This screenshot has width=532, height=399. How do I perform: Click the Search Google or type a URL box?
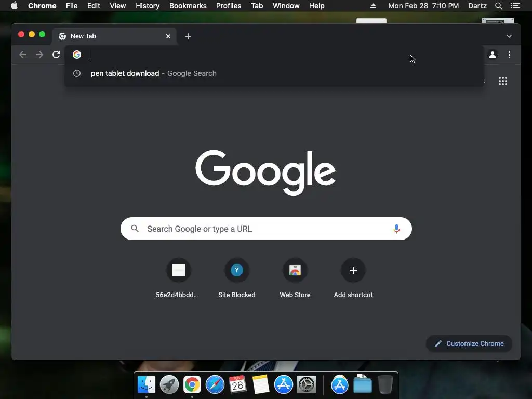[x=266, y=229]
